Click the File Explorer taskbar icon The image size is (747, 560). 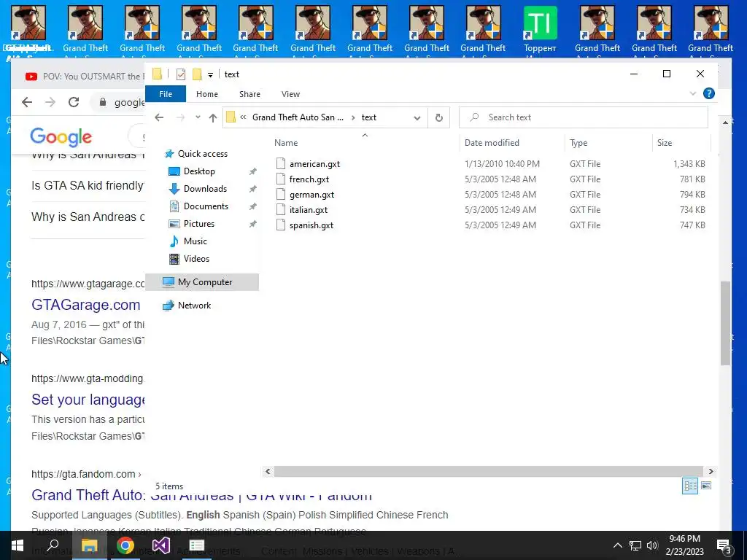[x=89, y=545]
